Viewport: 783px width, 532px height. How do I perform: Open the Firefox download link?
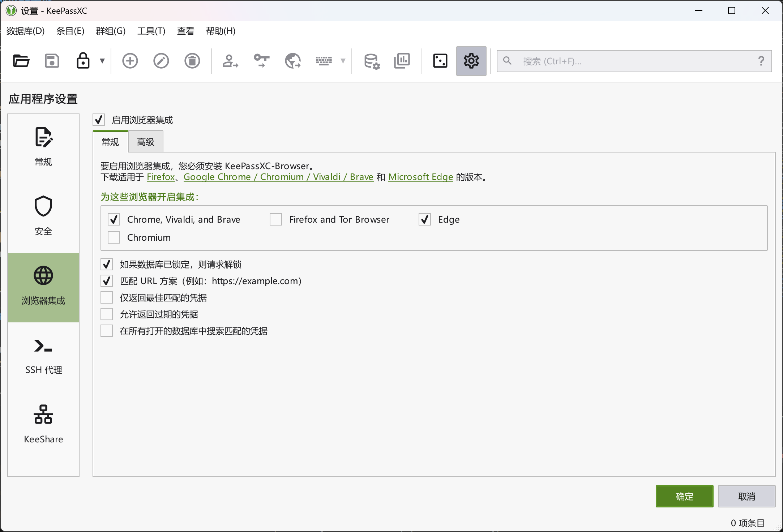click(161, 177)
